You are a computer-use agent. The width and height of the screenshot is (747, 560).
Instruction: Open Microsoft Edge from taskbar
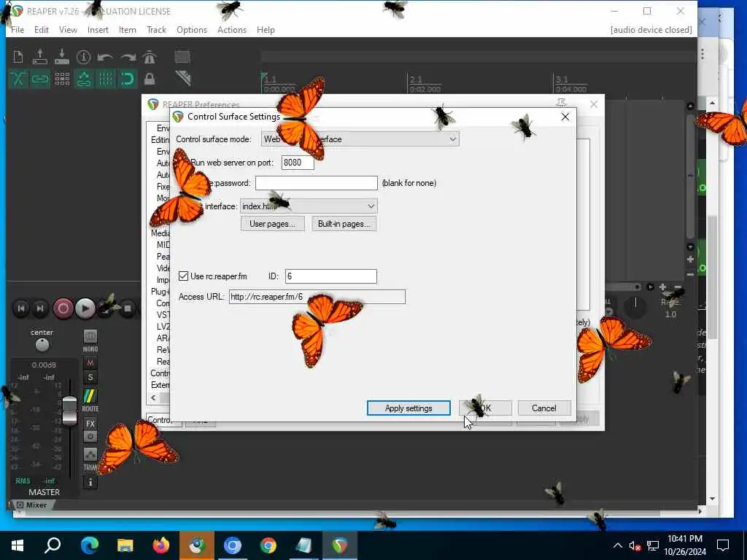(x=90, y=545)
